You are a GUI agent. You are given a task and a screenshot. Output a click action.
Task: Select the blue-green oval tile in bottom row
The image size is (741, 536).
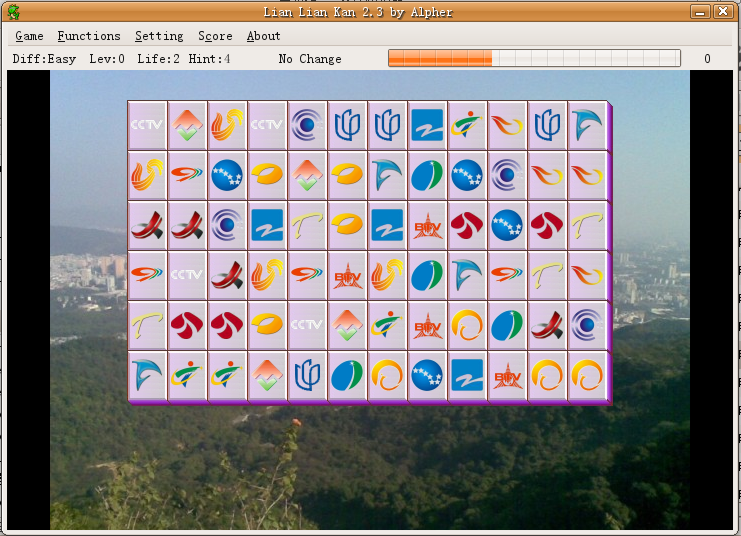(x=347, y=376)
